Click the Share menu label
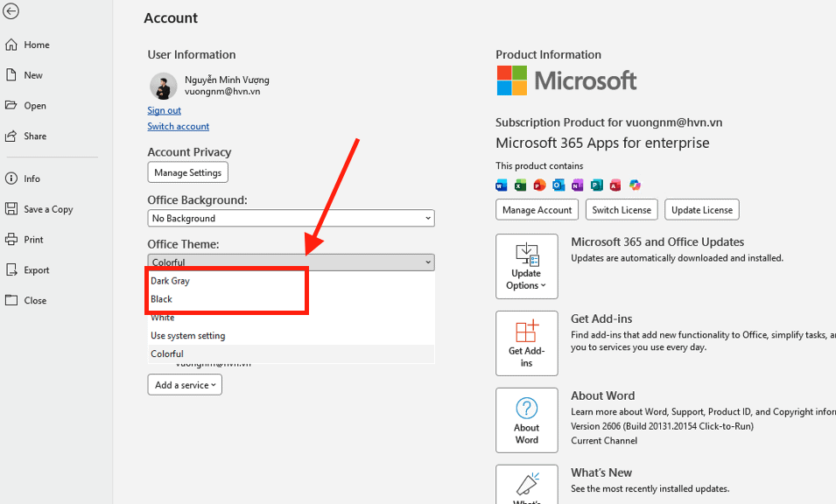 point(35,136)
